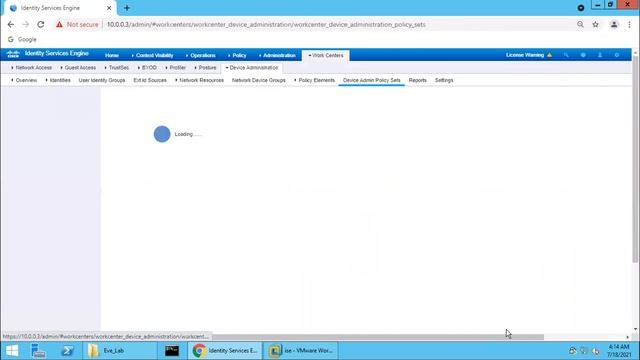Switch to User Identity Groups tab
The width and height of the screenshot is (640, 360).
[102, 80]
